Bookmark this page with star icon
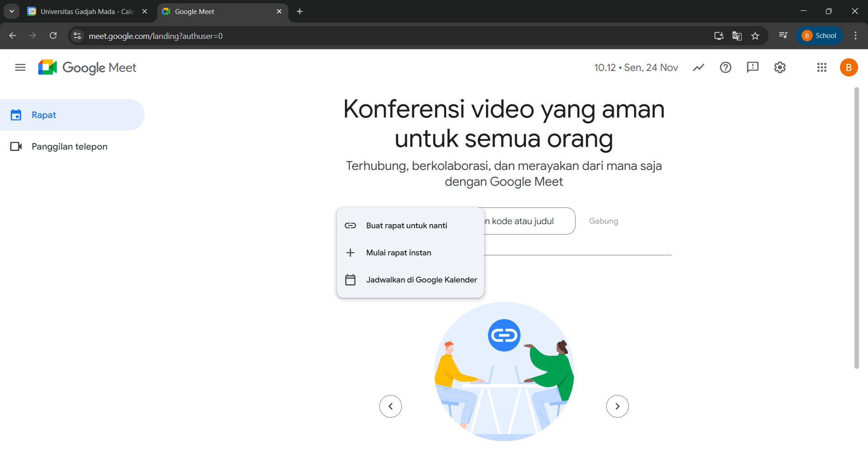The width and height of the screenshot is (868, 461). 755,36
